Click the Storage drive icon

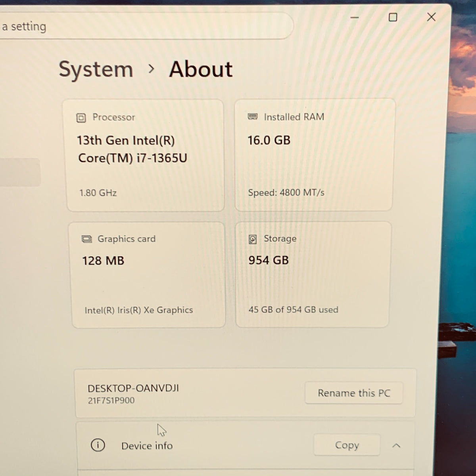click(253, 239)
